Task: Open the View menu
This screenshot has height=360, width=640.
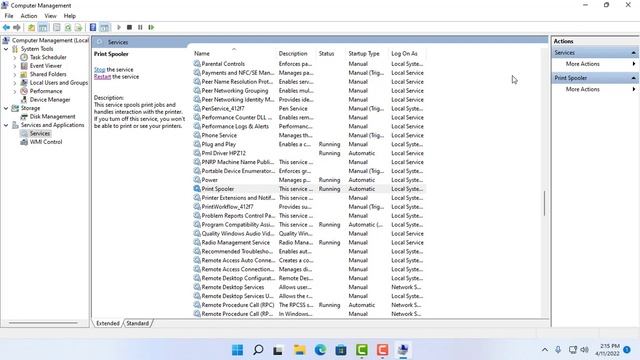Action: coord(50,16)
